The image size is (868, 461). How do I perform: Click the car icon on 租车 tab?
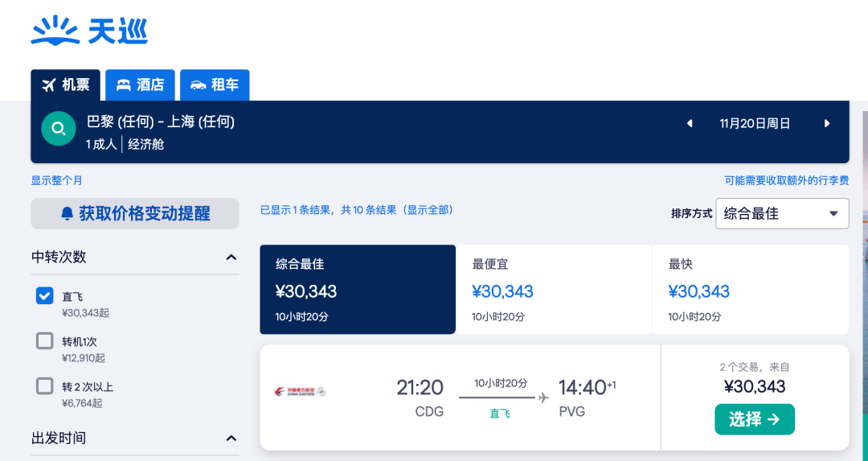(198, 85)
